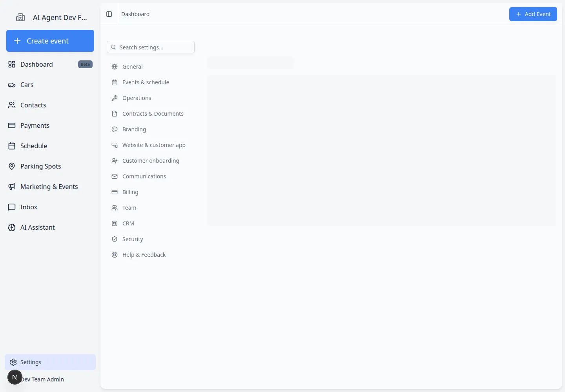The width and height of the screenshot is (565, 392).
Task: Click the Schedule calendar icon
Action: (12, 146)
